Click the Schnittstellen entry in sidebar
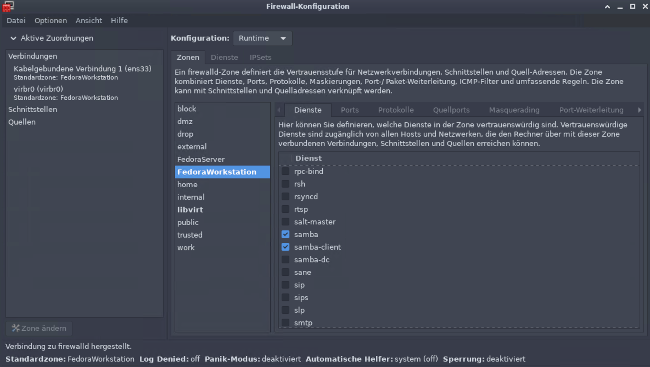The image size is (650, 367). [x=33, y=109]
